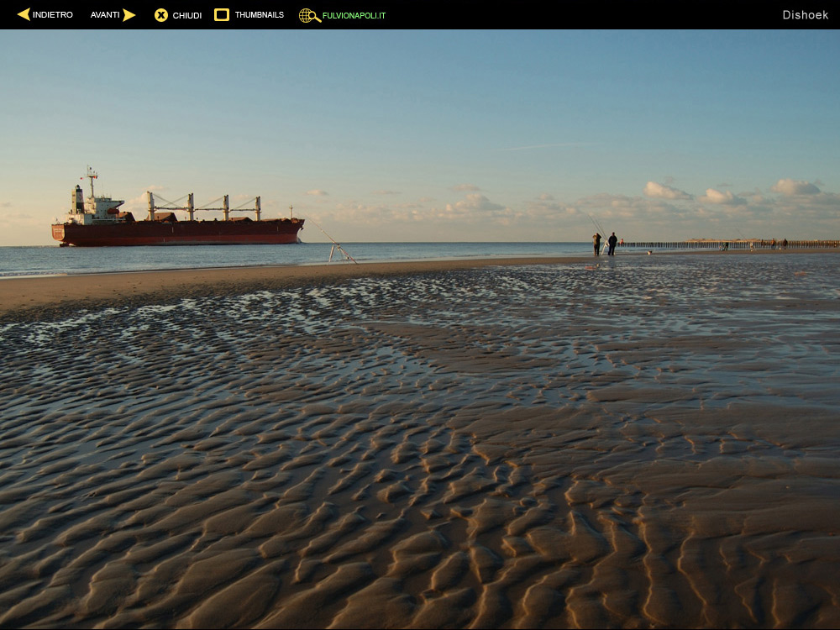This screenshot has width=840, height=630.
Task: Click the yellow X close icon
Action: click(161, 15)
